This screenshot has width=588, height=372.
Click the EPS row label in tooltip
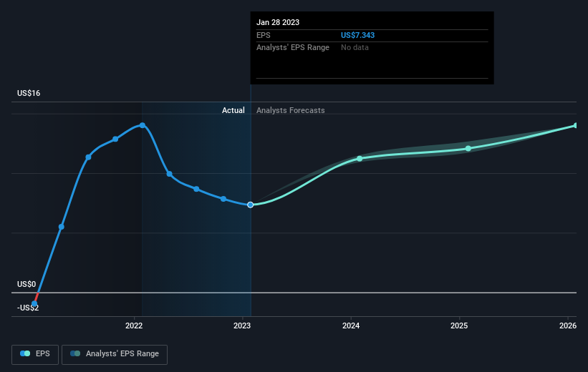click(x=264, y=35)
